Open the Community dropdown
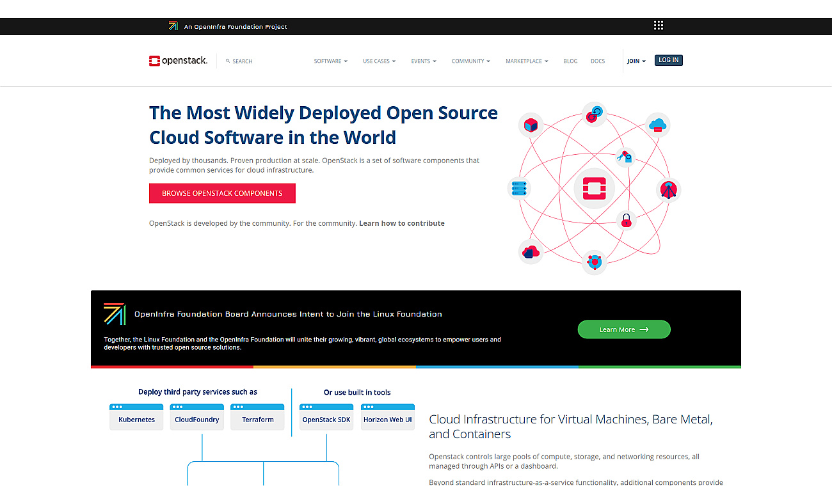The width and height of the screenshot is (832, 504). [x=470, y=61]
